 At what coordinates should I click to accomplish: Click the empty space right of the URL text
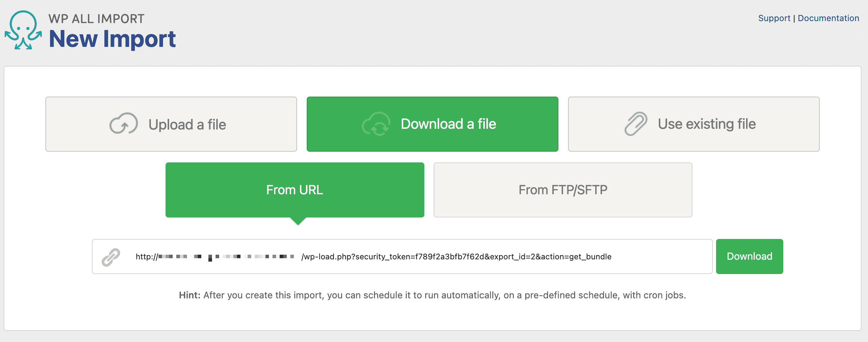point(661,257)
